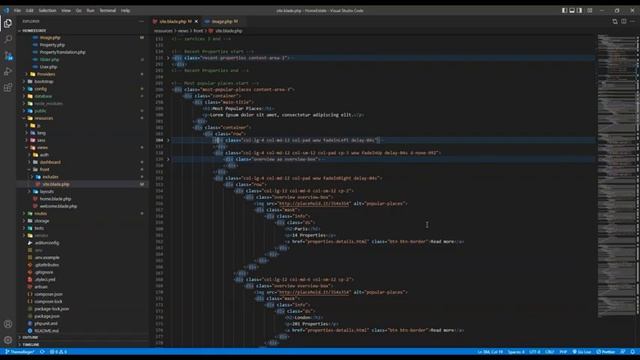Split the editor to the right

[624, 21]
